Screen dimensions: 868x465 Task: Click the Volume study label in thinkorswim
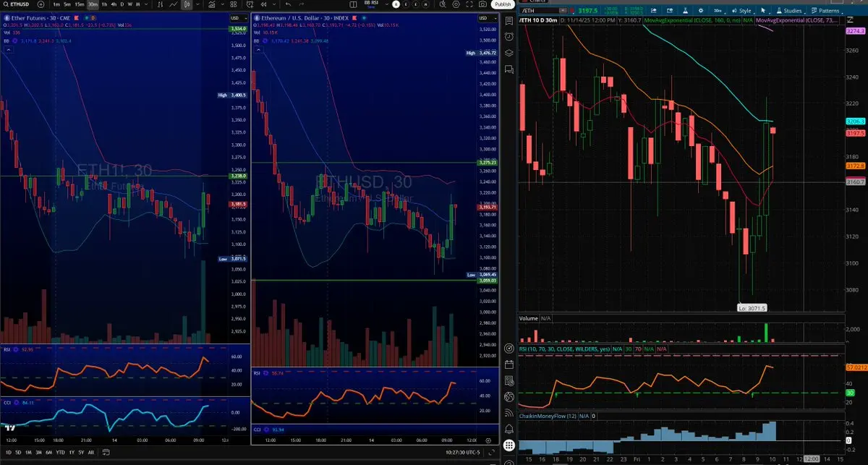click(529, 318)
